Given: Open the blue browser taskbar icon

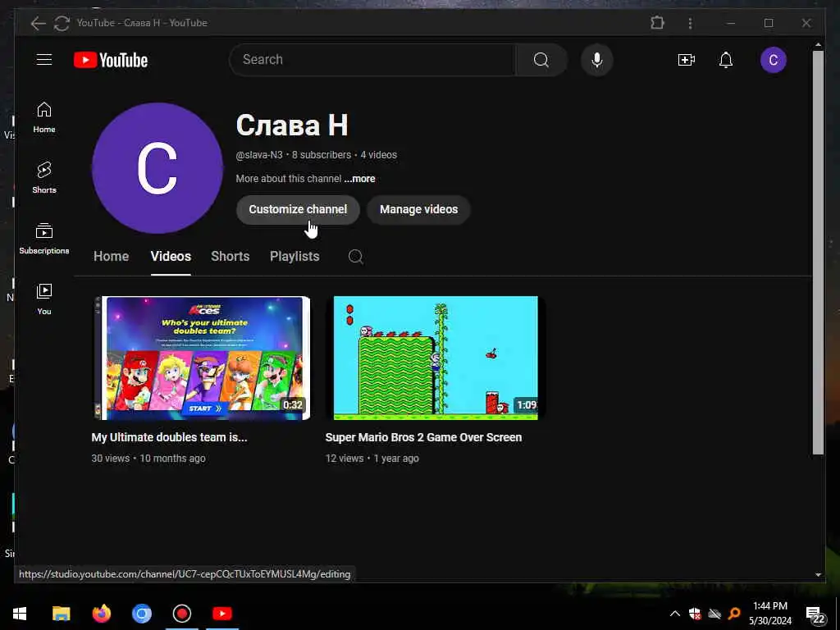Looking at the screenshot, I should click(x=141, y=614).
